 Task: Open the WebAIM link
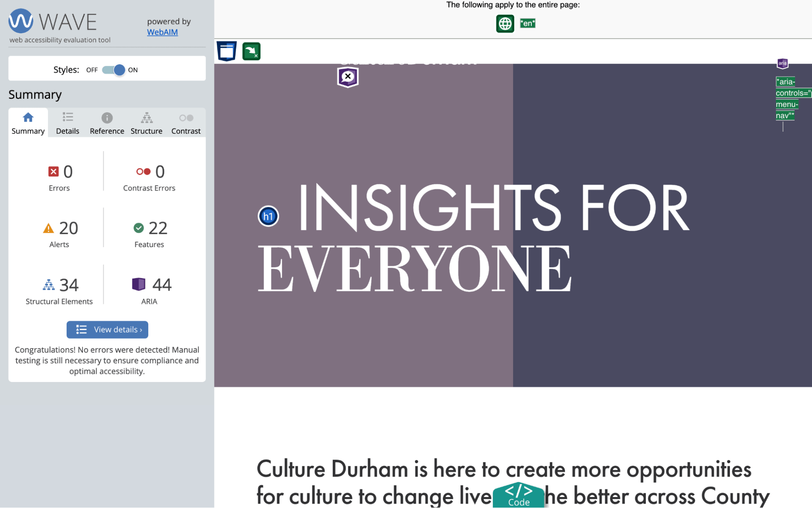pos(162,32)
